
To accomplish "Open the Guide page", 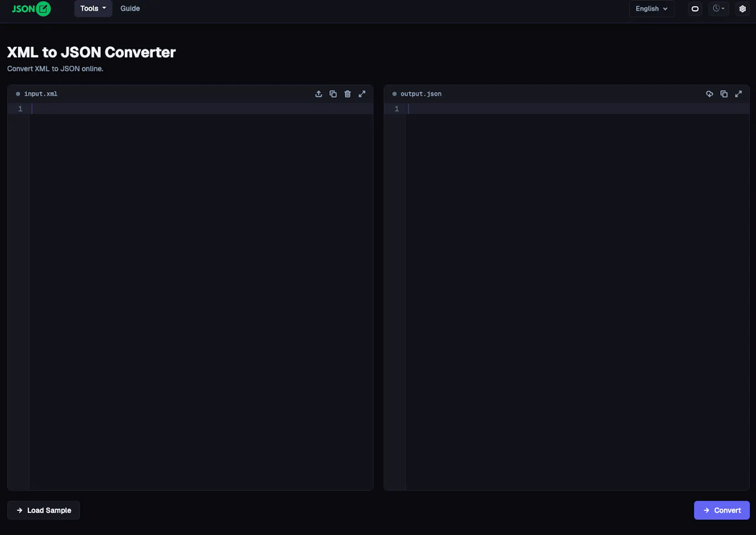I will [130, 8].
